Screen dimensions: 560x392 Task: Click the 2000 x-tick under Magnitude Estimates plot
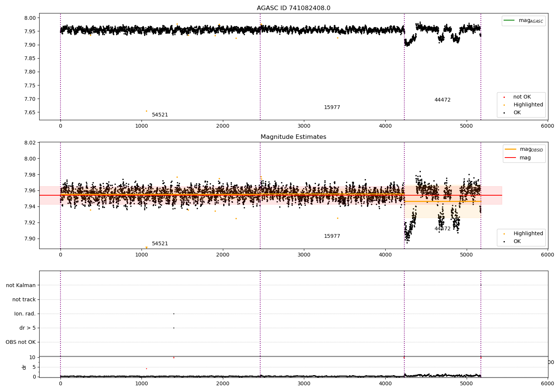tap(223, 255)
